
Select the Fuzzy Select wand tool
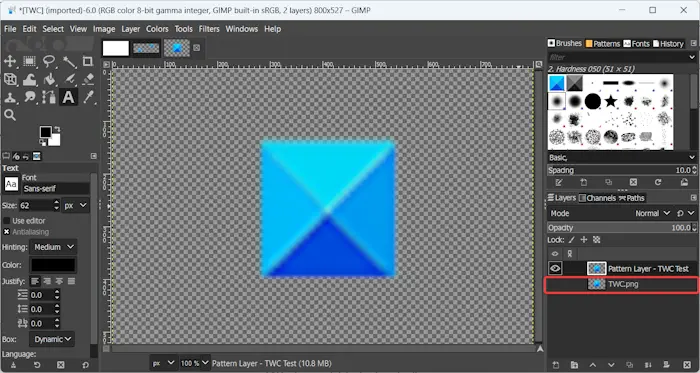pos(69,61)
